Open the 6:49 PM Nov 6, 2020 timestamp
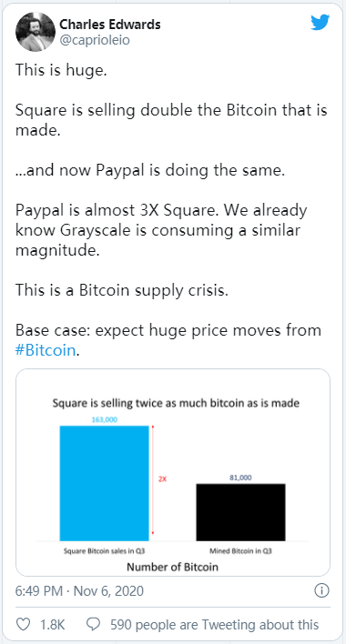The image size is (346, 644). point(79,591)
